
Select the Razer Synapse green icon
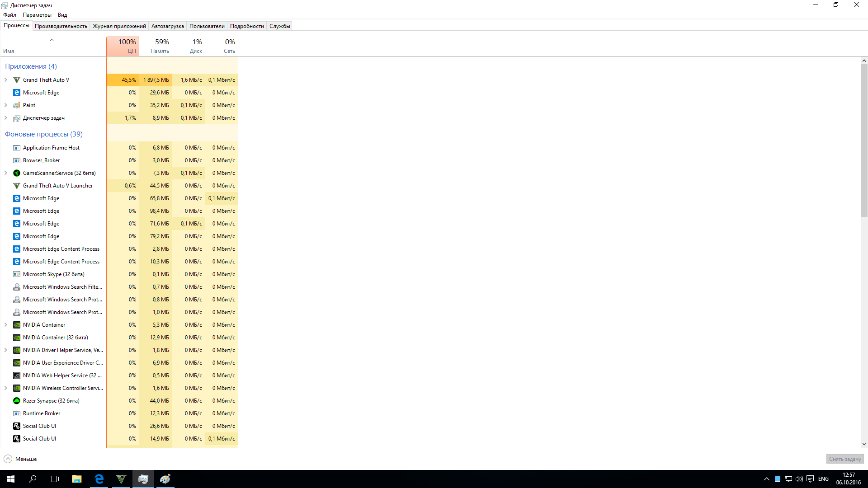click(x=17, y=401)
